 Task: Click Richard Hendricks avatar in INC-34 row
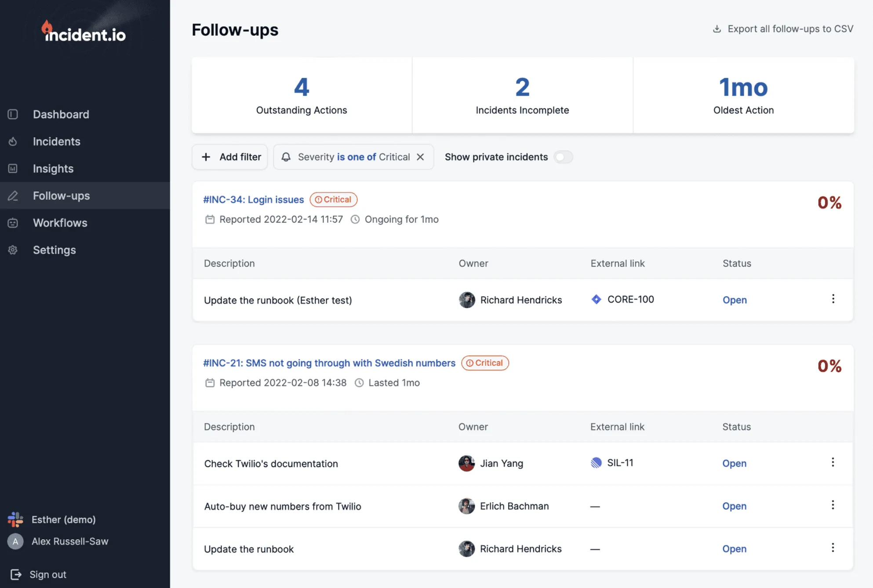point(467,300)
